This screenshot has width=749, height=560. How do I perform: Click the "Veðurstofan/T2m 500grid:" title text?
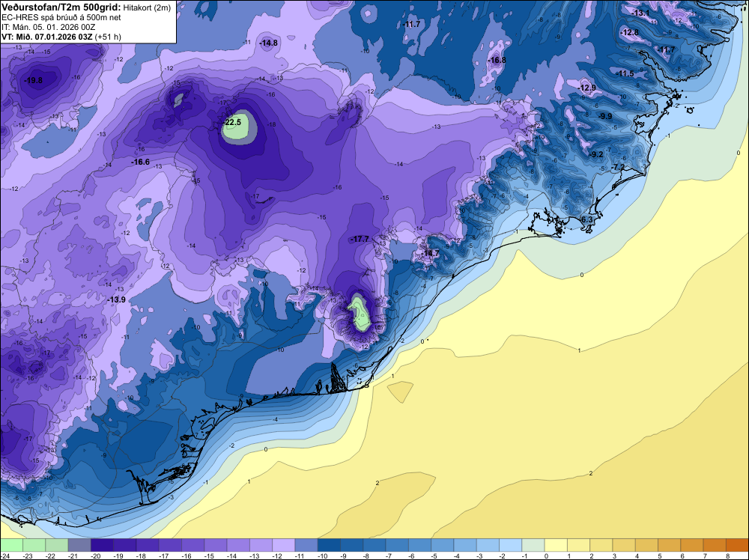pyautogui.click(x=61, y=7)
